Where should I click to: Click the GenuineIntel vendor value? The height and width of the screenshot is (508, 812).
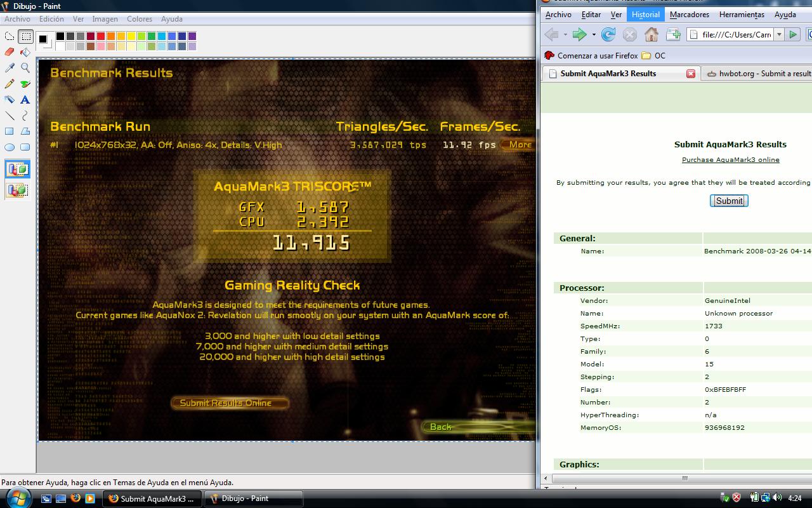[x=728, y=301]
